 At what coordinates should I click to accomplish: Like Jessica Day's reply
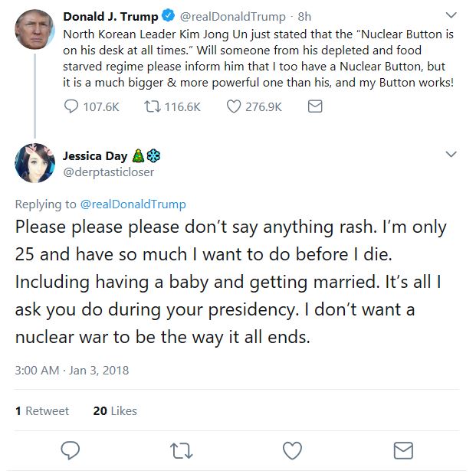(x=292, y=450)
